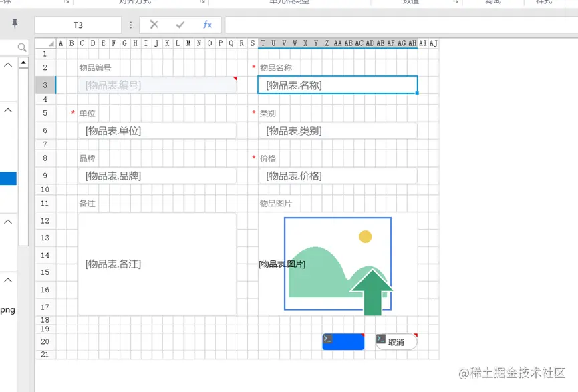Screen dimensions: 578x392
Task: Click the highlighted blue item in left panel
Action: [8, 178]
